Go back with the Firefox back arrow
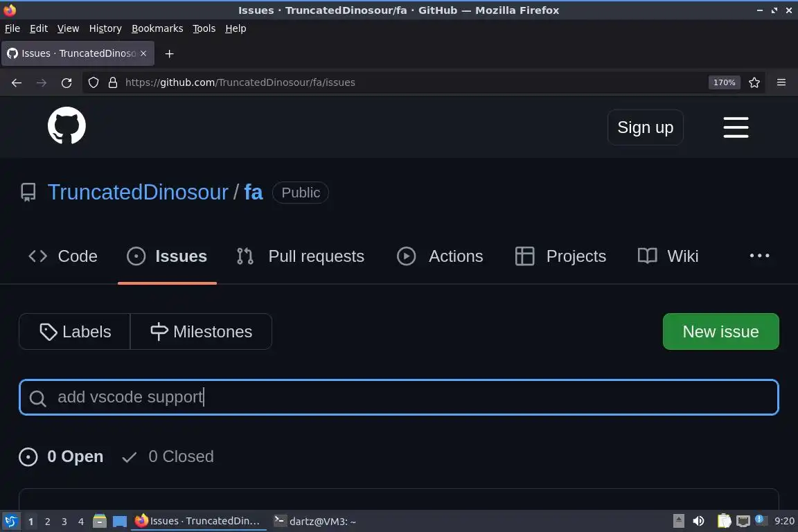798x532 pixels. [17, 82]
